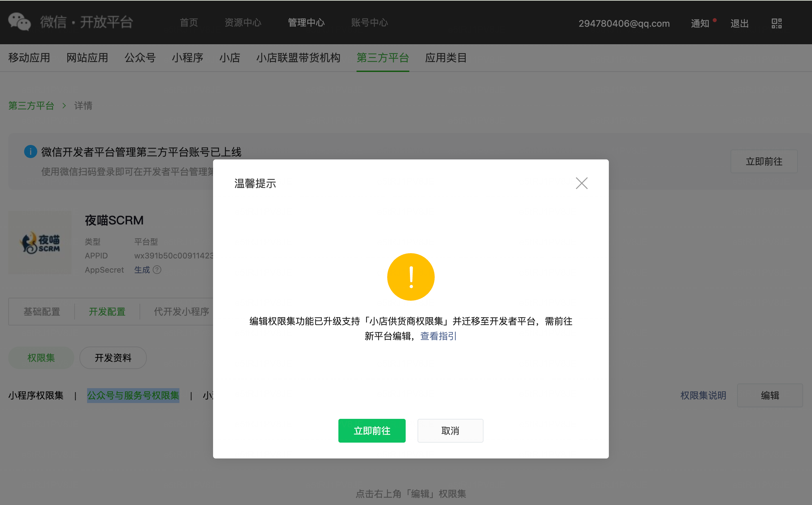Close the 温馨提示 dialog with X icon

(581, 183)
